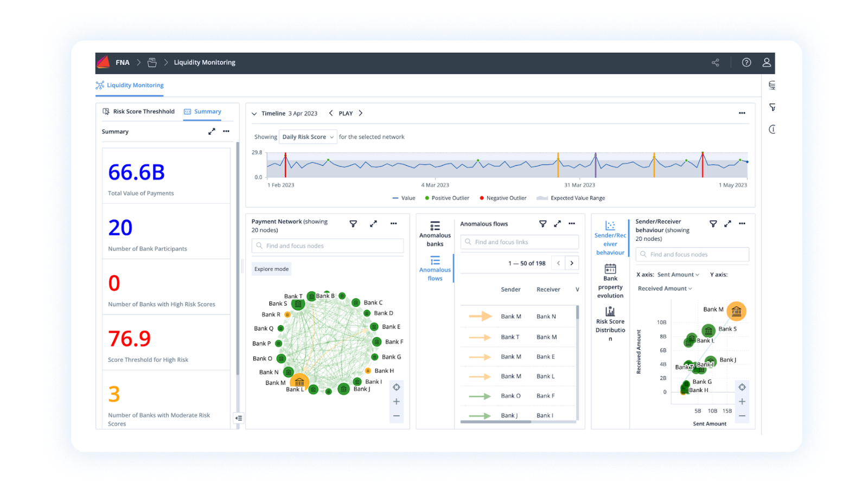Open the project folder breadcrumb icon

click(152, 62)
